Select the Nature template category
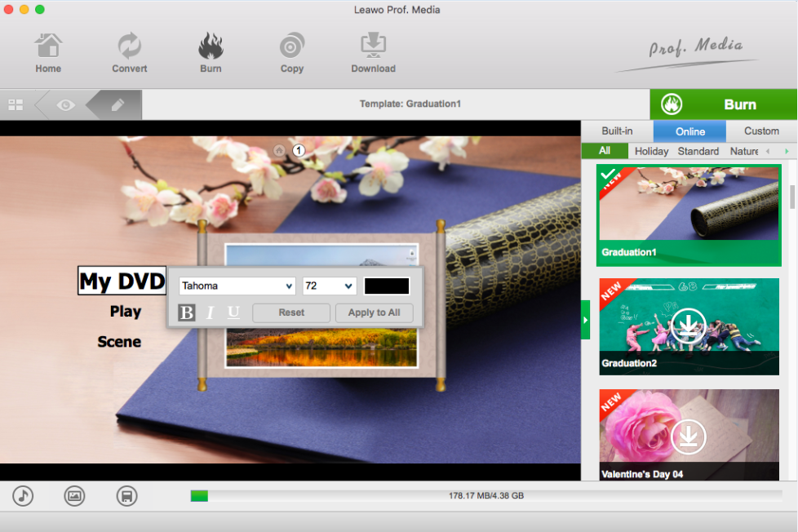The width and height of the screenshot is (798, 532). 744,151
